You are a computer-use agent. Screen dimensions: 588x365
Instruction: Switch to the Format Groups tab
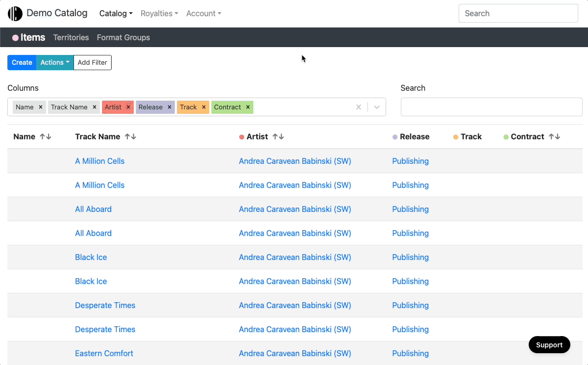point(123,37)
